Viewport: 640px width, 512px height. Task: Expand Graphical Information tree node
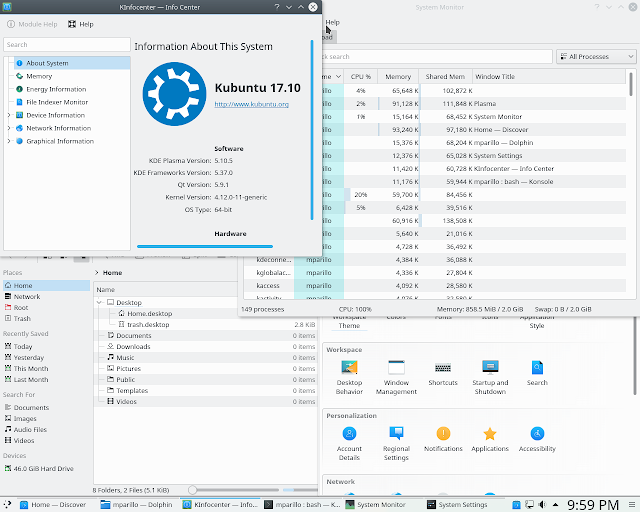coord(9,141)
